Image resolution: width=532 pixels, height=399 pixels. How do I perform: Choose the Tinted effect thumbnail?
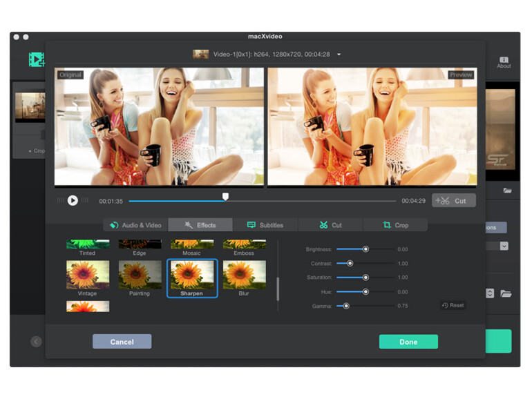click(x=88, y=244)
